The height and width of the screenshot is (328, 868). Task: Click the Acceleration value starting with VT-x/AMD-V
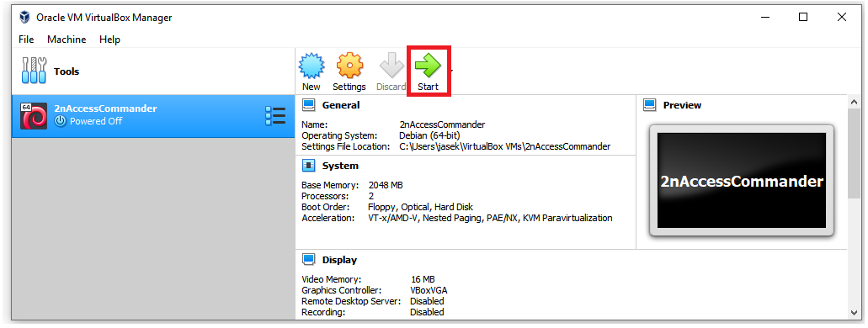490,218
